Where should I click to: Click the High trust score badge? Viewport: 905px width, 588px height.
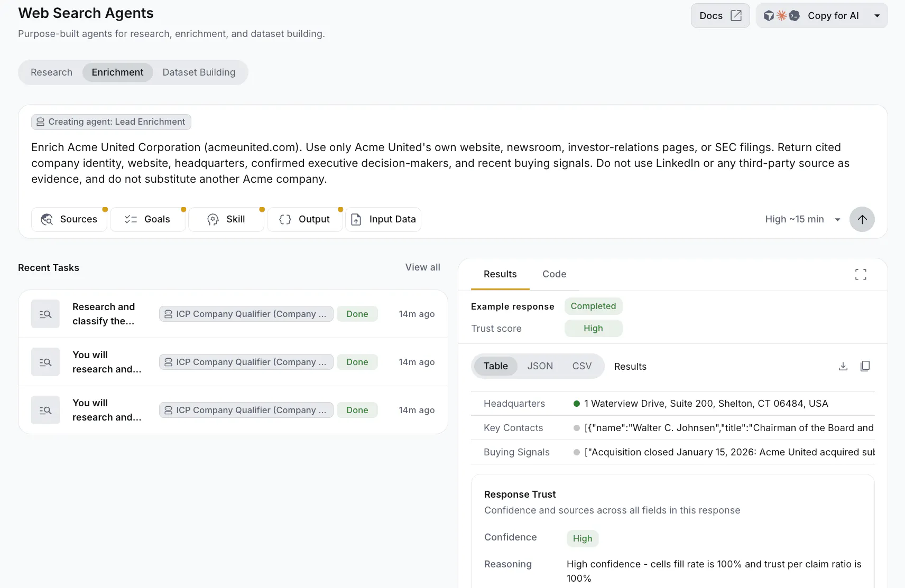click(593, 328)
